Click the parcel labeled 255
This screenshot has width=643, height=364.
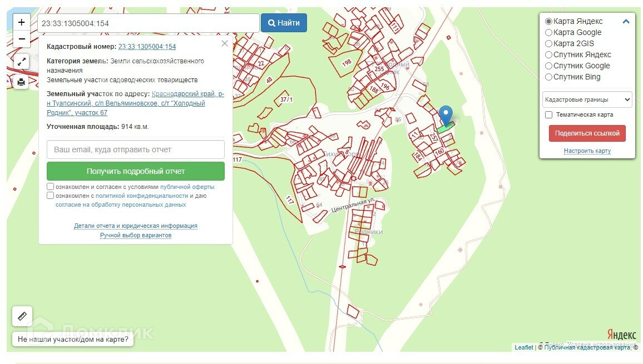point(379,69)
